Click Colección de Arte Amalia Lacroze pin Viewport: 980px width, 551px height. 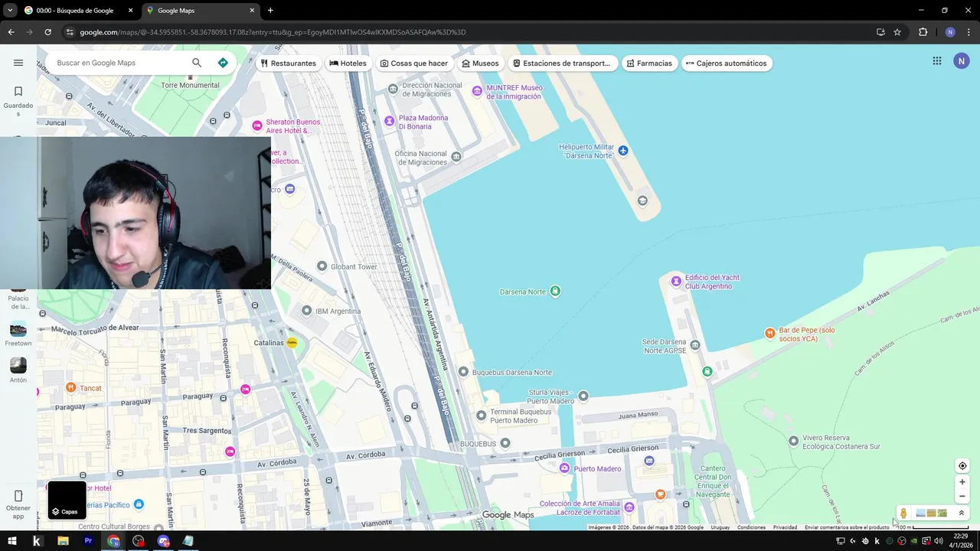629,507
